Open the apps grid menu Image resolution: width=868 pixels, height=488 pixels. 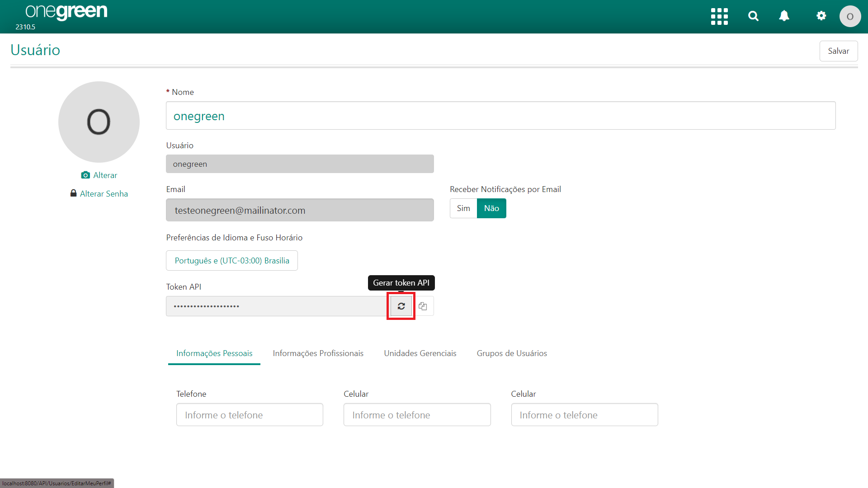(x=719, y=16)
